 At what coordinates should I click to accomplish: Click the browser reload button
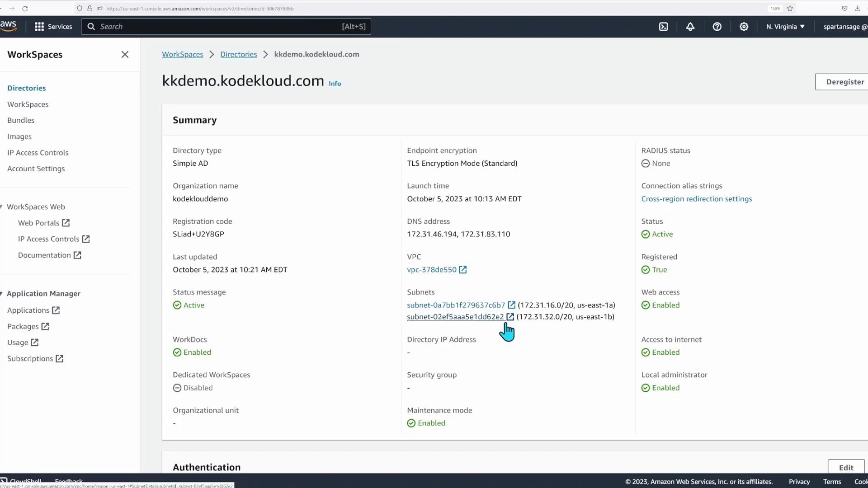(x=25, y=9)
